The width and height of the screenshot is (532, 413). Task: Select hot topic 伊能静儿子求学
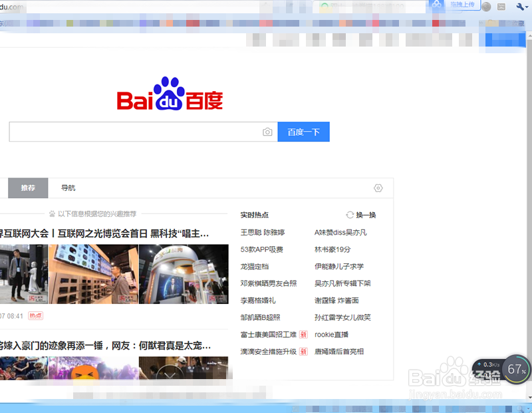click(x=339, y=267)
